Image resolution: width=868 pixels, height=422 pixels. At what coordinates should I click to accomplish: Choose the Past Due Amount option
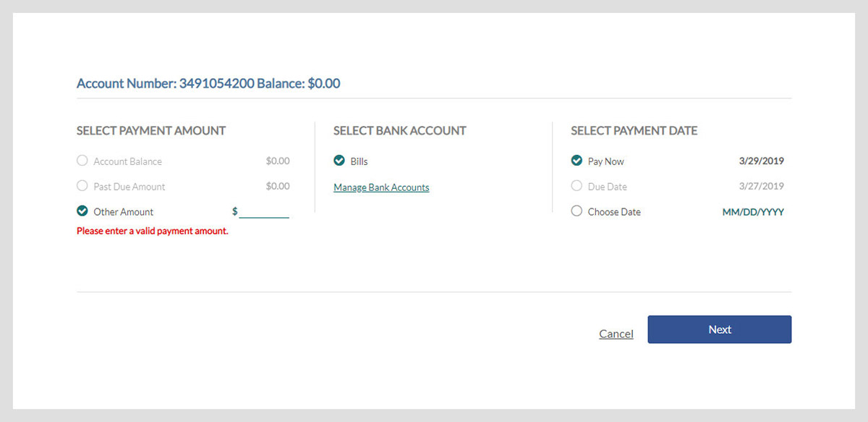[82, 186]
